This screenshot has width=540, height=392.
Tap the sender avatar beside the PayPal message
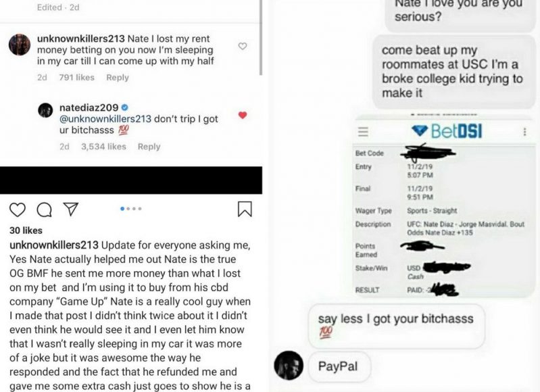289,365
